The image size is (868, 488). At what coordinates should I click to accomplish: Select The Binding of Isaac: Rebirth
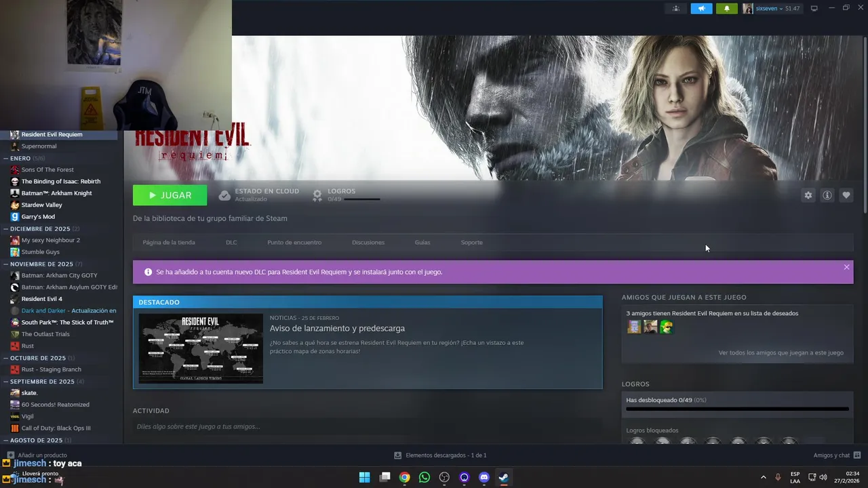pyautogui.click(x=59, y=181)
